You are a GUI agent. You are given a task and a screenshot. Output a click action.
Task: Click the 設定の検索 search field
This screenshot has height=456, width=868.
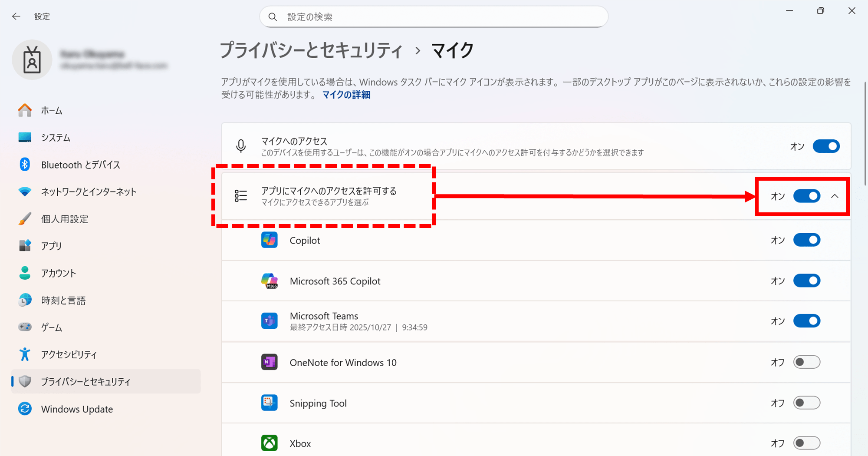434,17
